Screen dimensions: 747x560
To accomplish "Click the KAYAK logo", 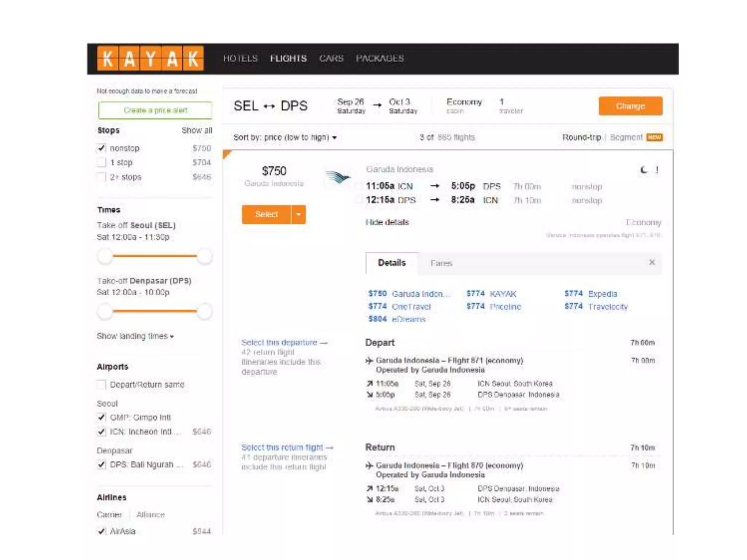I will pyautogui.click(x=150, y=58).
